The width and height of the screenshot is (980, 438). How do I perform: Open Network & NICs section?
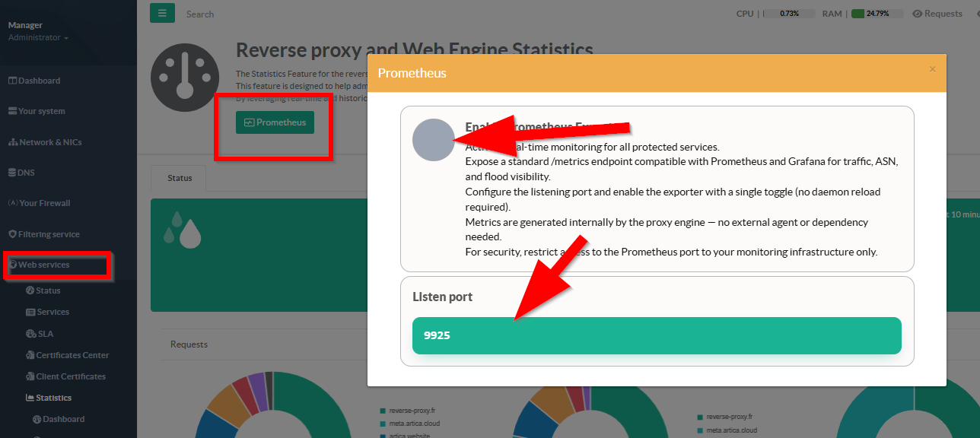[x=49, y=142]
